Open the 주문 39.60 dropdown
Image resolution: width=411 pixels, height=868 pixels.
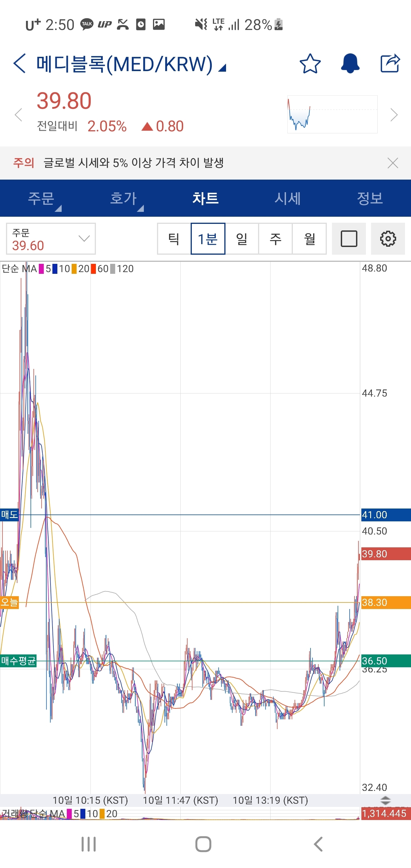point(51,239)
